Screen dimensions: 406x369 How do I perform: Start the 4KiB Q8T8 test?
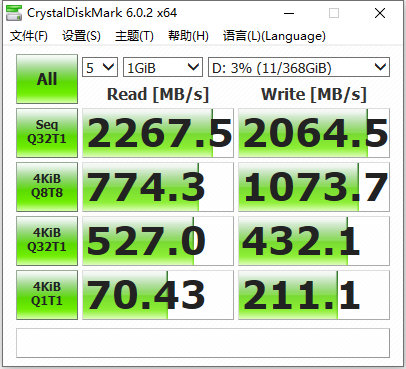pyautogui.click(x=47, y=187)
